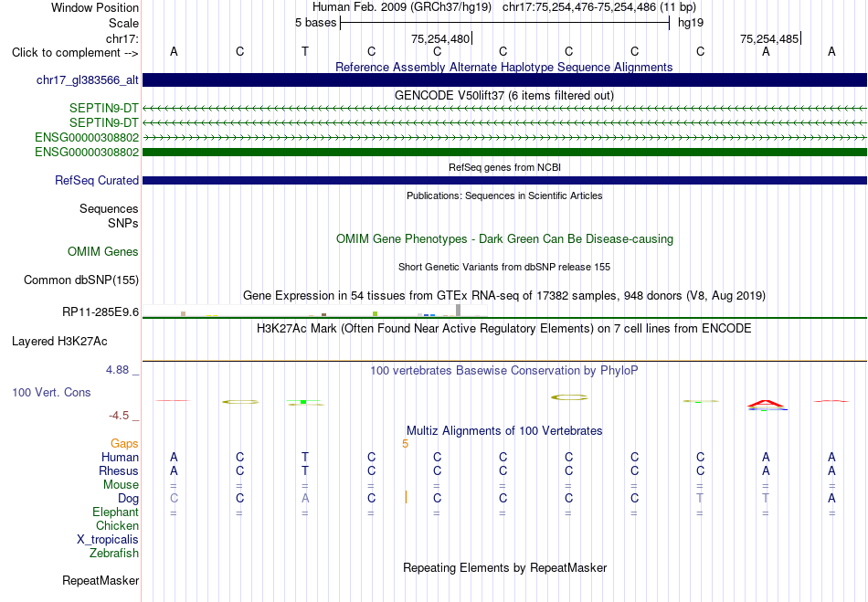The image size is (868, 602).
Task: Open the GENCODE V50lift37 track title
Action: (x=503, y=96)
